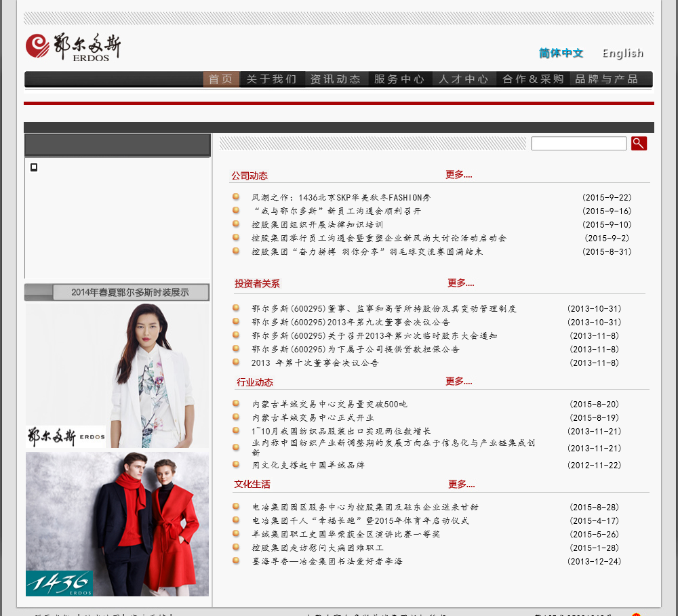
Task: Open article 墨海寻香—冶金集团书法爱好者李海
Action: tap(327, 561)
